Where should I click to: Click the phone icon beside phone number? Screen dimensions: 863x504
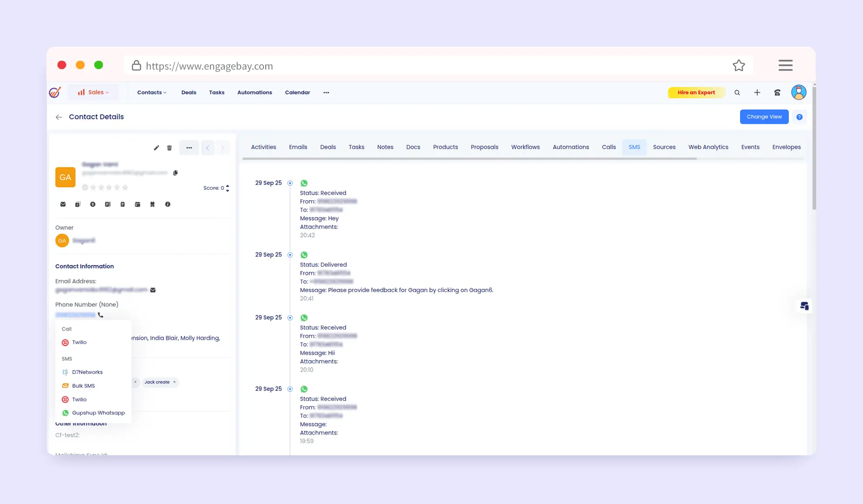pyautogui.click(x=101, y=315)
